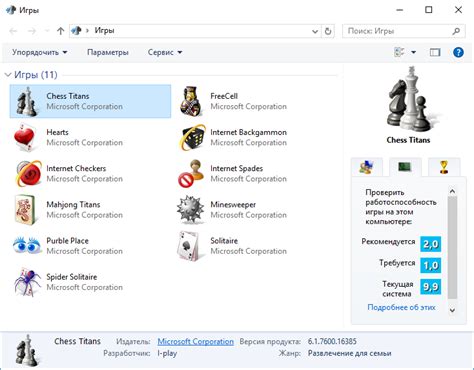The height and width of the screenshot is (370, 474).
Task: Open the Упорядочить dropdown menu
Action: tap(40, 52)
